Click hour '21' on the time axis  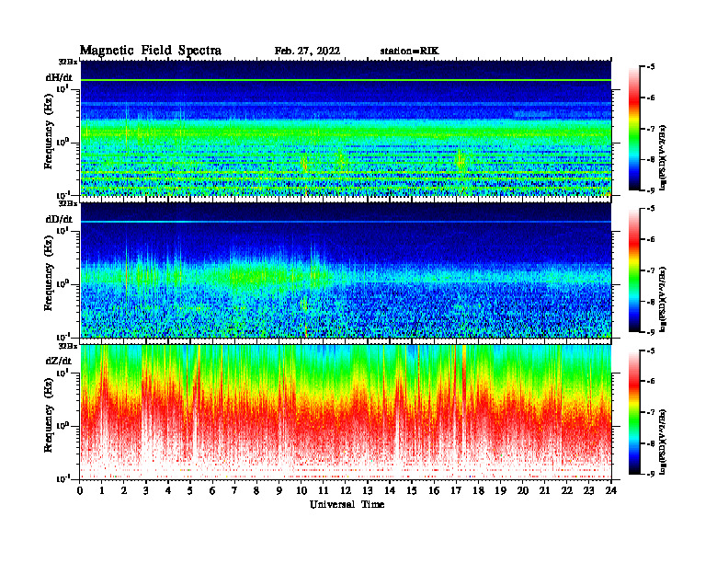[x=544, y=490]
